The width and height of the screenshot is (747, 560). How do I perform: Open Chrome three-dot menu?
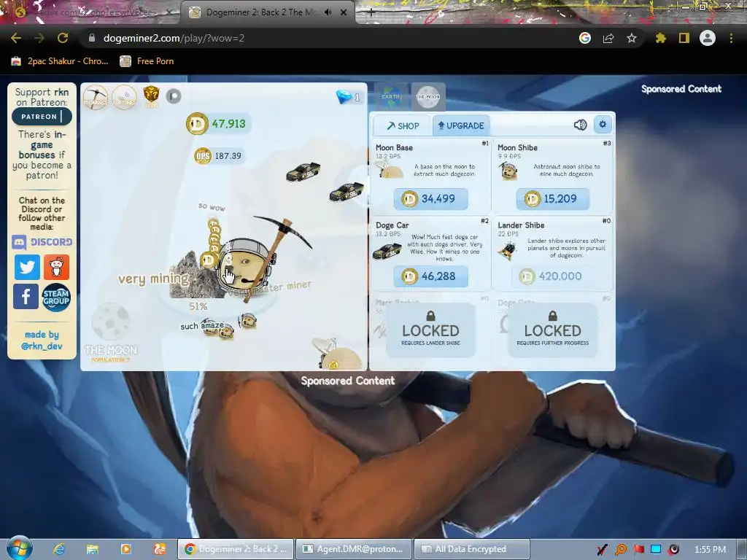tap(731, 38)
